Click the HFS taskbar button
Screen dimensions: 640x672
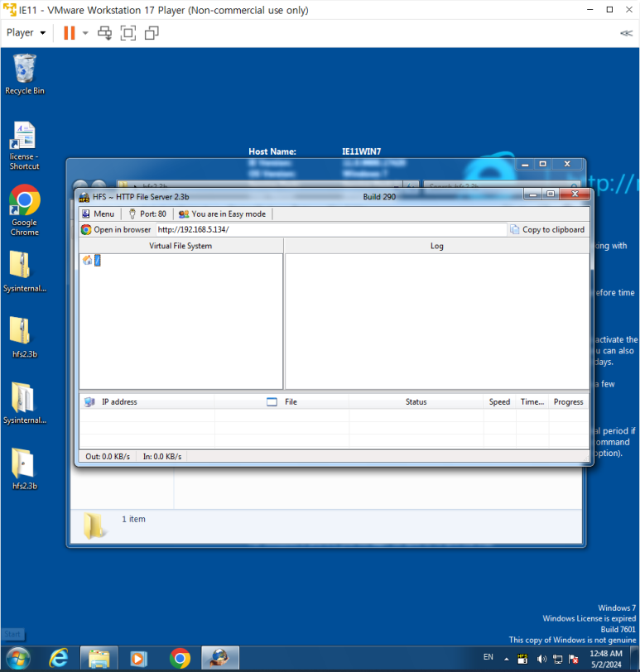(x=220, y=658)
